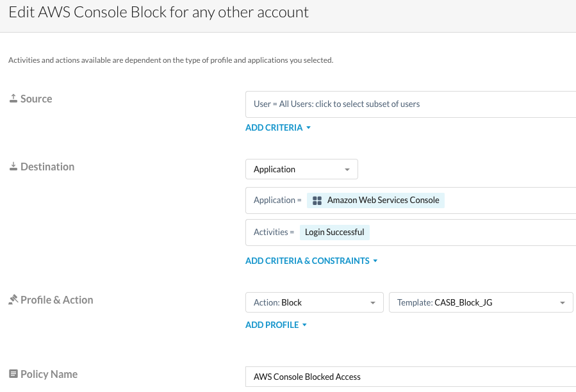Click the Policy Name text input
Screen dimensions: 576x392
click(411, 377)
